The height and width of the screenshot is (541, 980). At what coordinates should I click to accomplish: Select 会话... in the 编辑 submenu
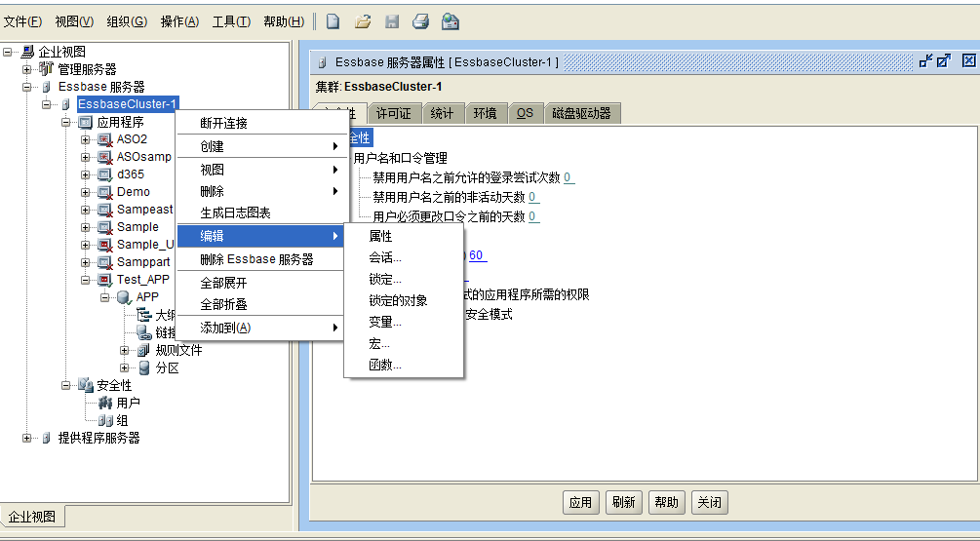click(404, 257)
